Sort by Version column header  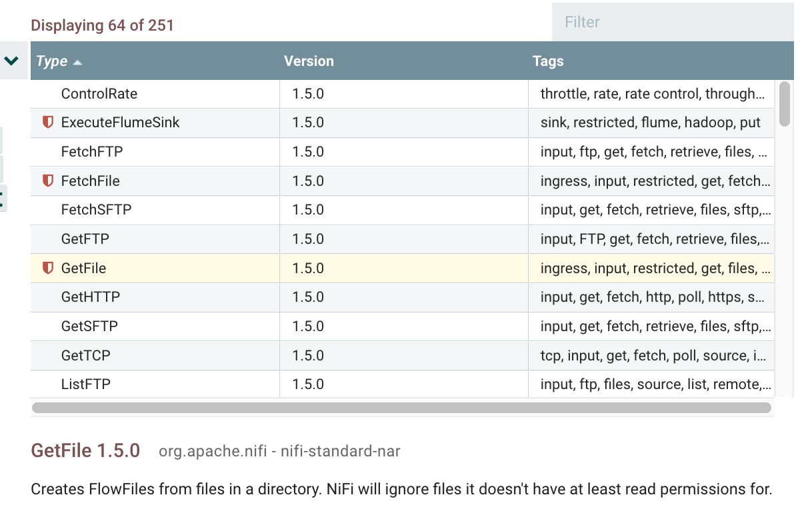(309, 61)
